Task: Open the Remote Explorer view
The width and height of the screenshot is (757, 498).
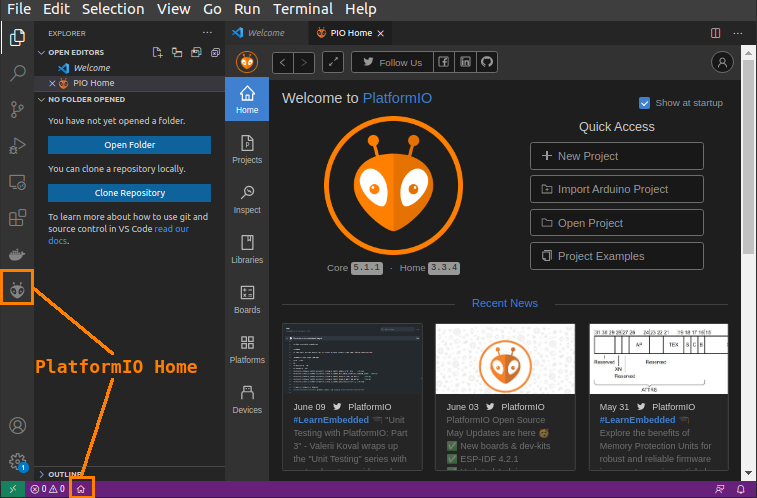Action: pos(17,182)
